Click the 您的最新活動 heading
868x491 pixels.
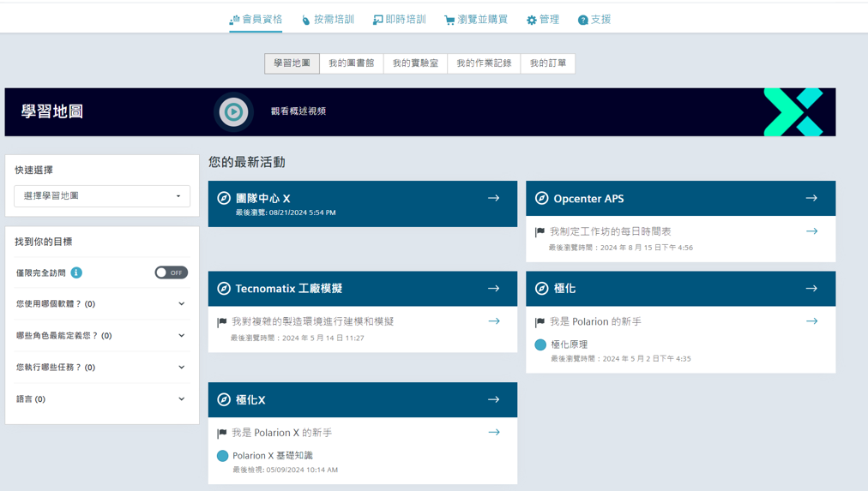247,162
